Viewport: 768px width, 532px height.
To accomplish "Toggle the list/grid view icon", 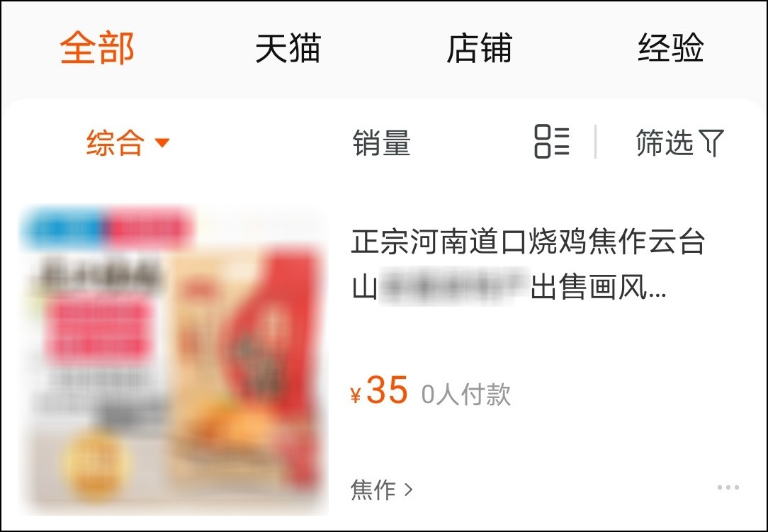I will click(551, 142).
